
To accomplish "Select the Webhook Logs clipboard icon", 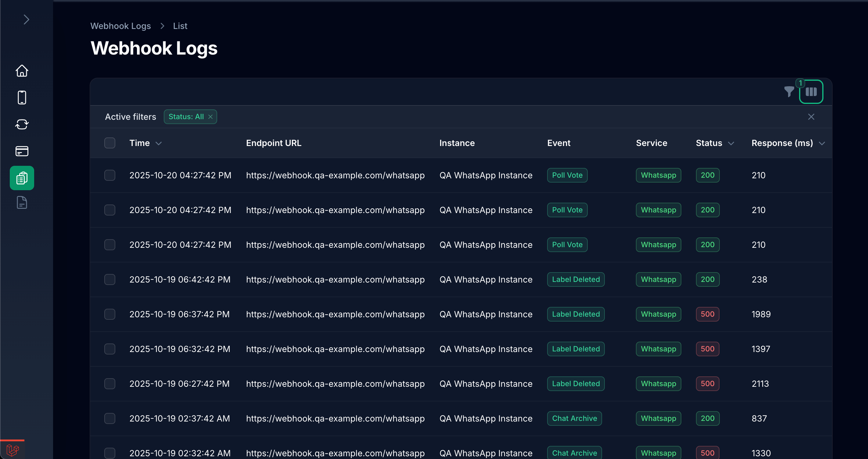I will click(x=22, y=178).
